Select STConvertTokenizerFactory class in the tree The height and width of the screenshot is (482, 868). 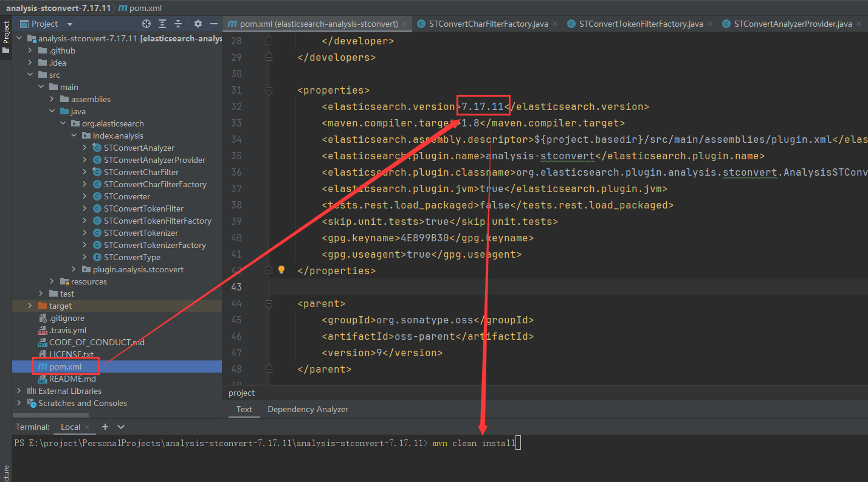pyautogui.click(x=155, y=245)
